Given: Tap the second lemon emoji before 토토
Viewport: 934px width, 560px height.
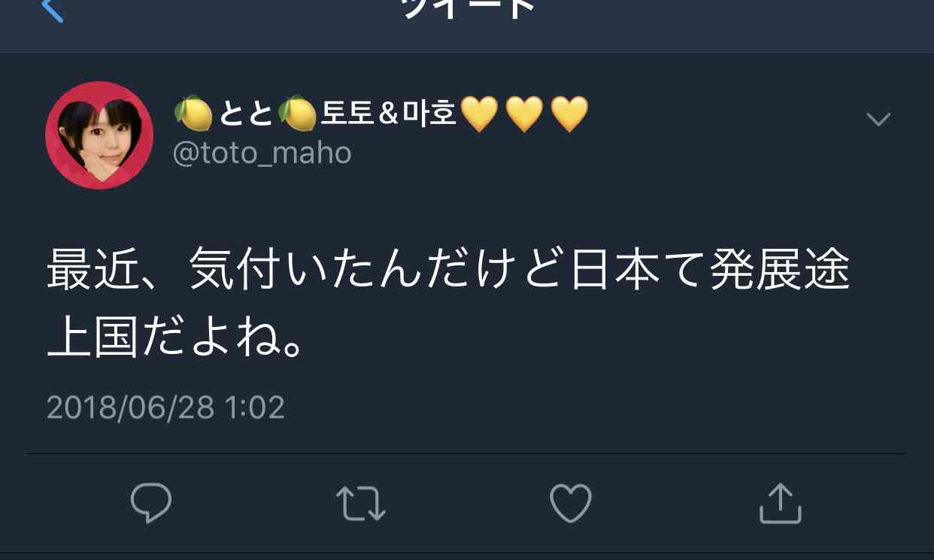Looking at the screenshot, I should coord(298,114).
